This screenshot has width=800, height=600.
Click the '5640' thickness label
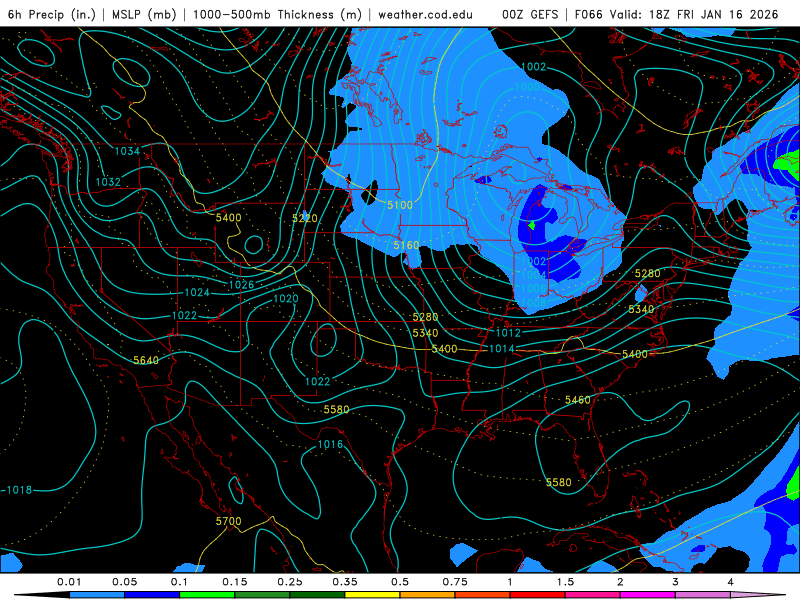pos(146,360)
